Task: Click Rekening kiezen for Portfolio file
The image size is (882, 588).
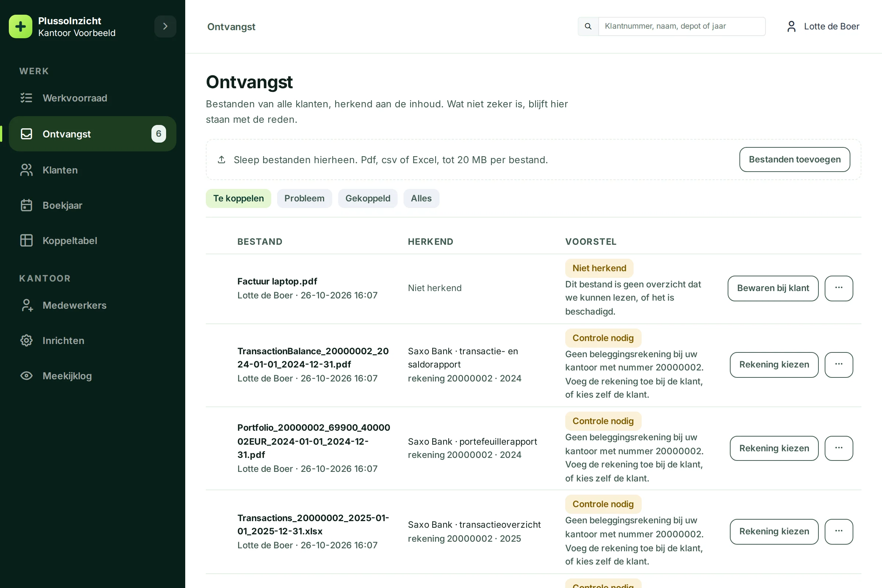Action: [x=774, y=448]
